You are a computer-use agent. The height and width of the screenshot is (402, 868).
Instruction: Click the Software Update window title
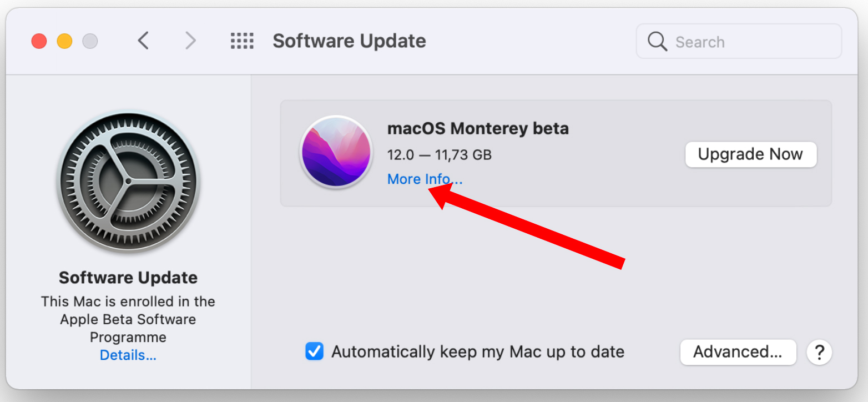(349, 41)
